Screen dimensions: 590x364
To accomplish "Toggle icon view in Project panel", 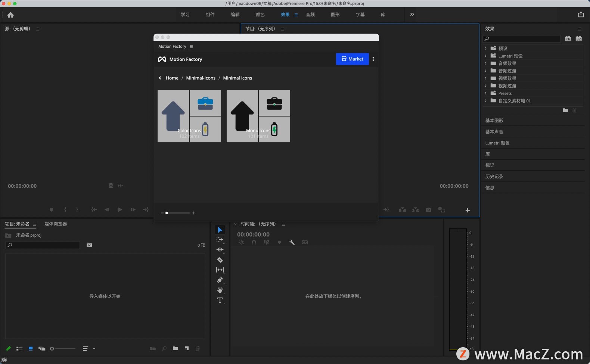I will pos(31,348).
